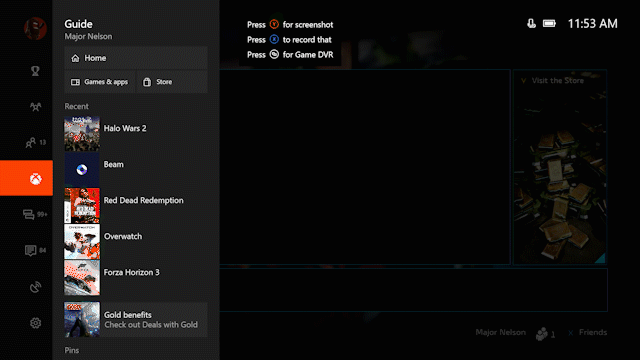
Task: Select Halo Wars 2 cover thumbnail
Action: [82, 133]
